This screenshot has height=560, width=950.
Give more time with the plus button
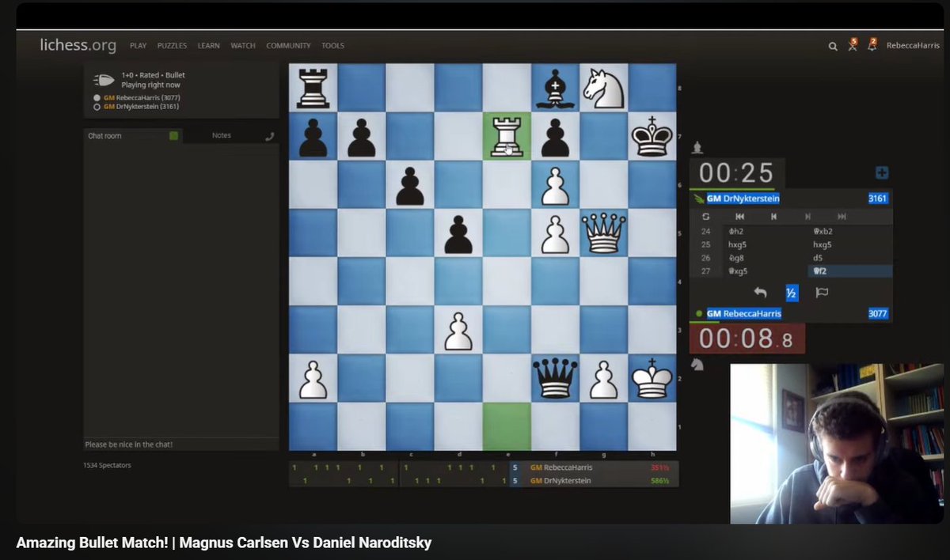click(882, 173)
